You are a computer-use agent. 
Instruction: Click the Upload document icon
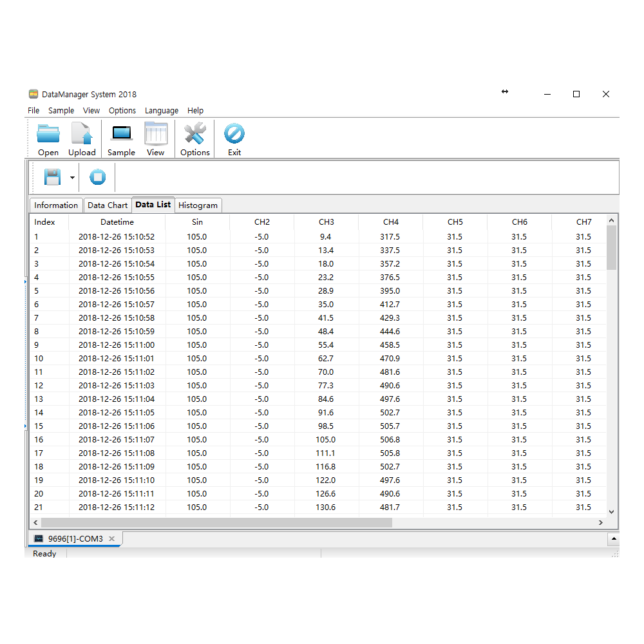pos(82,134)
